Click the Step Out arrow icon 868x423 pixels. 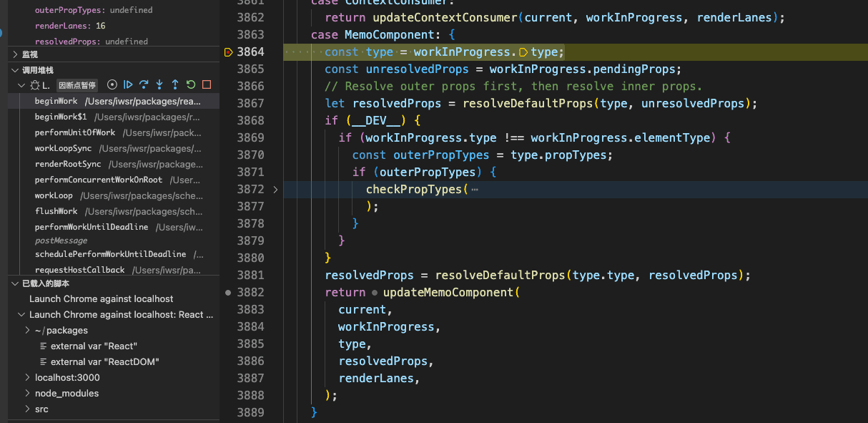click(175, 84)
